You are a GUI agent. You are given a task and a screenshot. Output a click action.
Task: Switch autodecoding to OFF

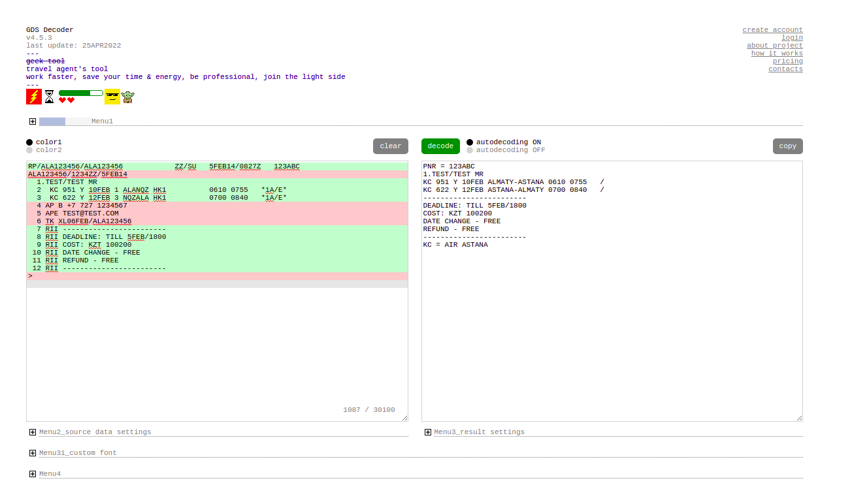(468, 150)
